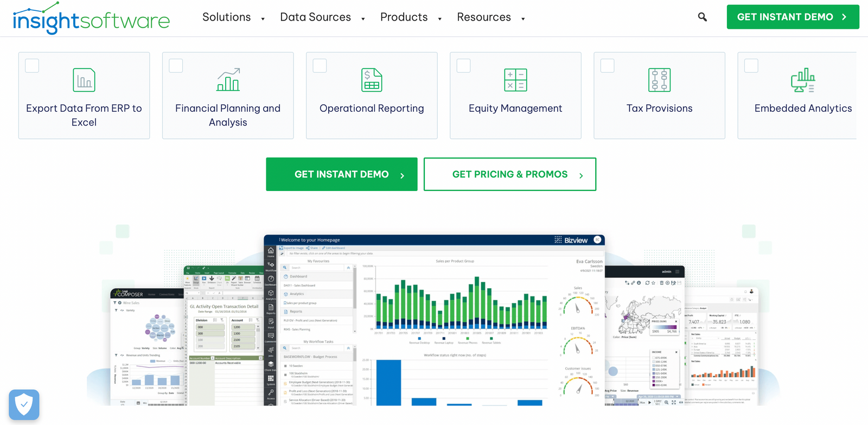Select the Tax Provisions checkbox
The height and width of the screenshot is (425, 868).
coord(608,66)
